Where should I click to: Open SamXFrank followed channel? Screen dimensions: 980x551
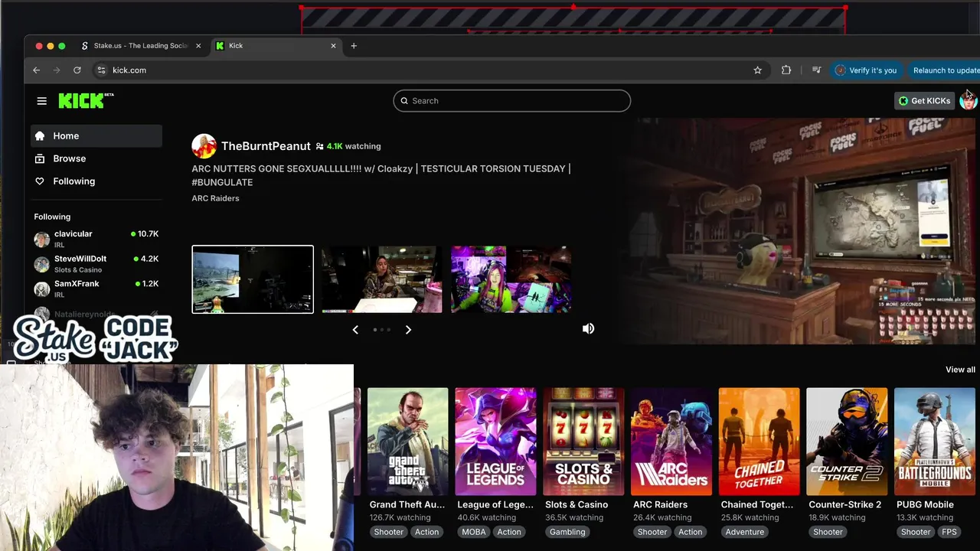[x=96, y=289]
